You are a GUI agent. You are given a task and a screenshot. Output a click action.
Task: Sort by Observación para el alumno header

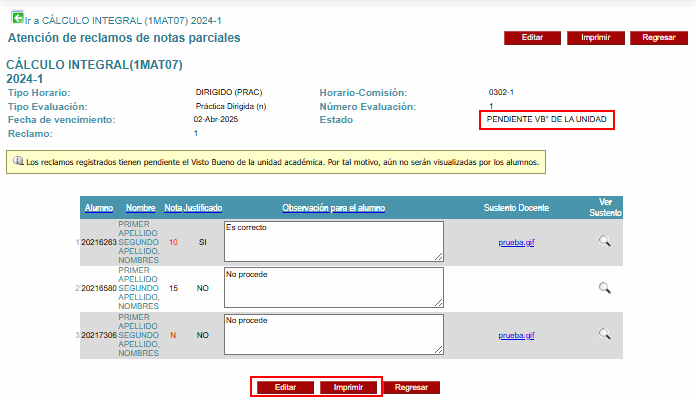[334, 208]
